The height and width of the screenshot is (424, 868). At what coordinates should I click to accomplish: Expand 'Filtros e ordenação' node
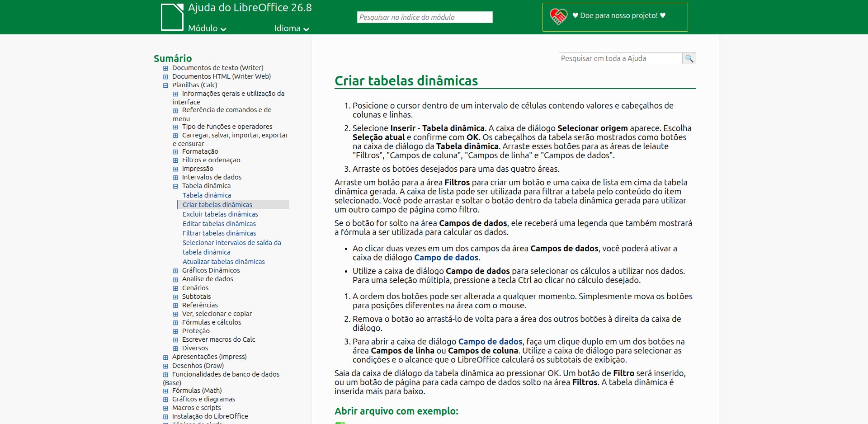click(175, 160)
